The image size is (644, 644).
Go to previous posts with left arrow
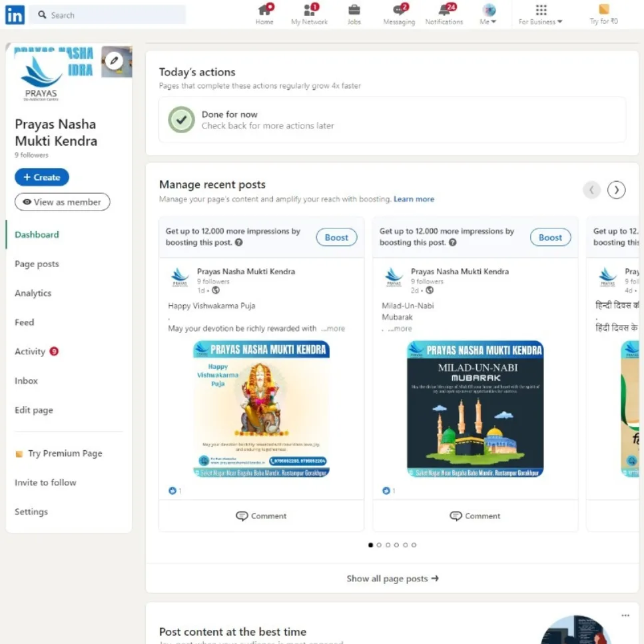(591, 190)
